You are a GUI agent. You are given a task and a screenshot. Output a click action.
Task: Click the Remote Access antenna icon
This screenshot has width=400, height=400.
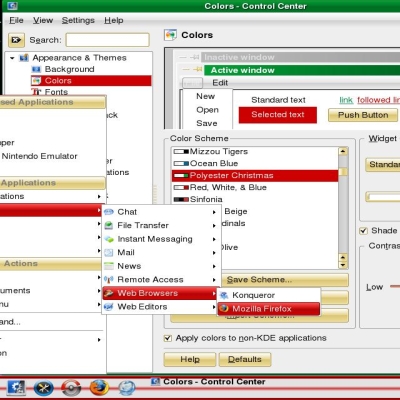click(109, 279)
